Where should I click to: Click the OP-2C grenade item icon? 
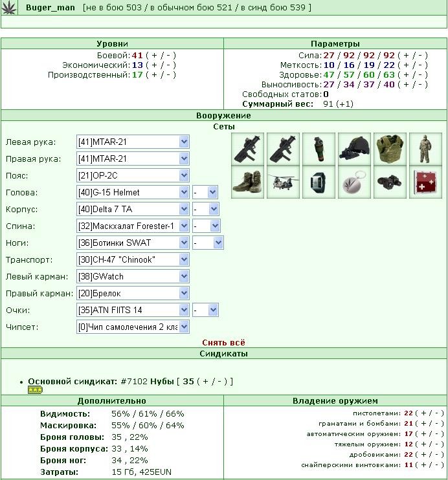[319, 149]
